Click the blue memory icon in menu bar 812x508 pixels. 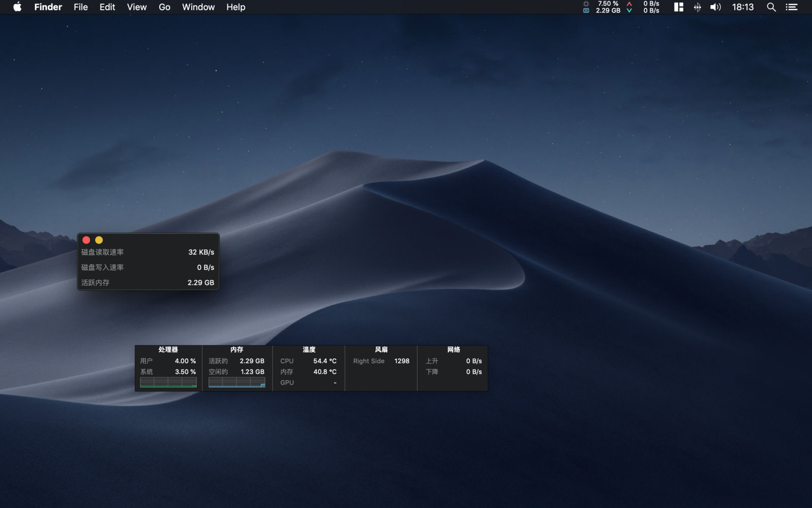586,11
